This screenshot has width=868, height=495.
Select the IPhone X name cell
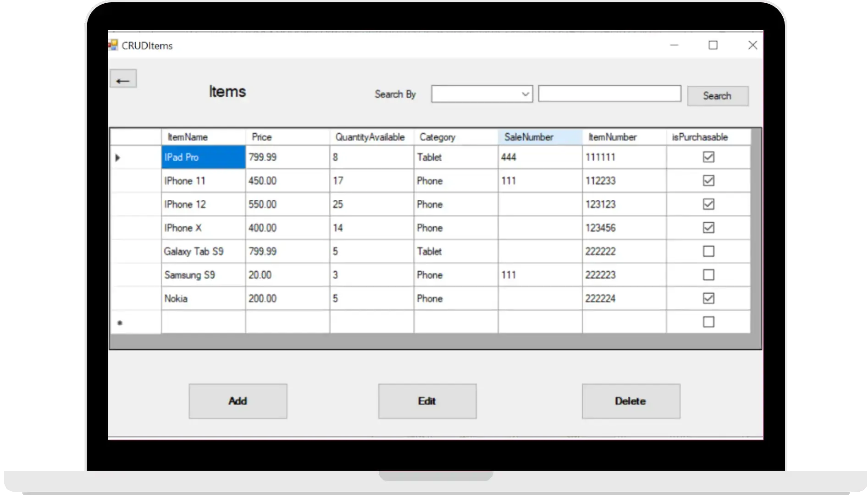pyautogui.click(x=204, y=228)
